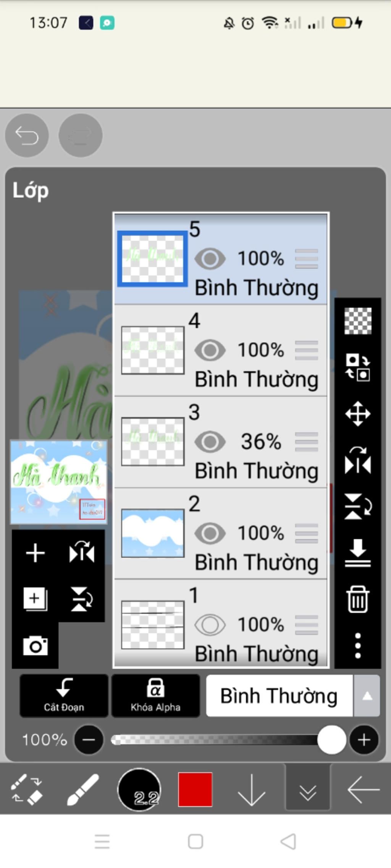Image resolution: width=391 pixels, height=868 pixels.
Task: Tap the checkerboard transparency icon
Action: [357, 321]
